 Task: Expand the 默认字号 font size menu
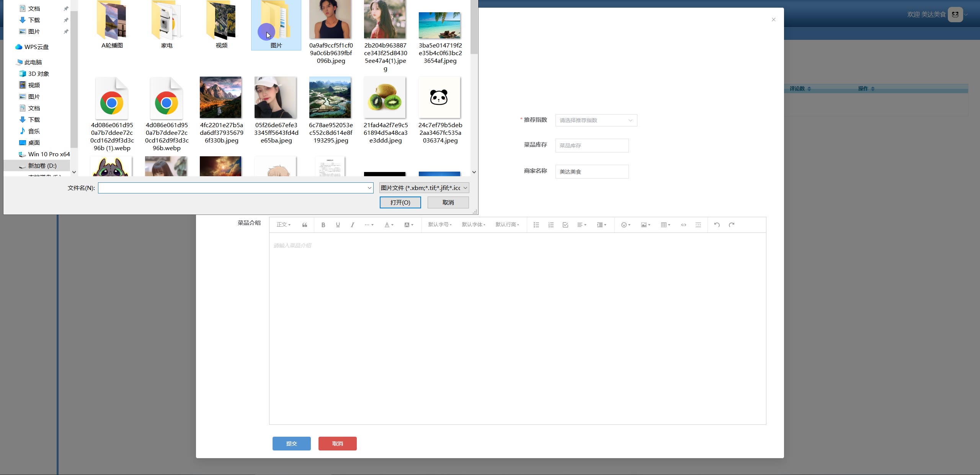tap(440, 225)
